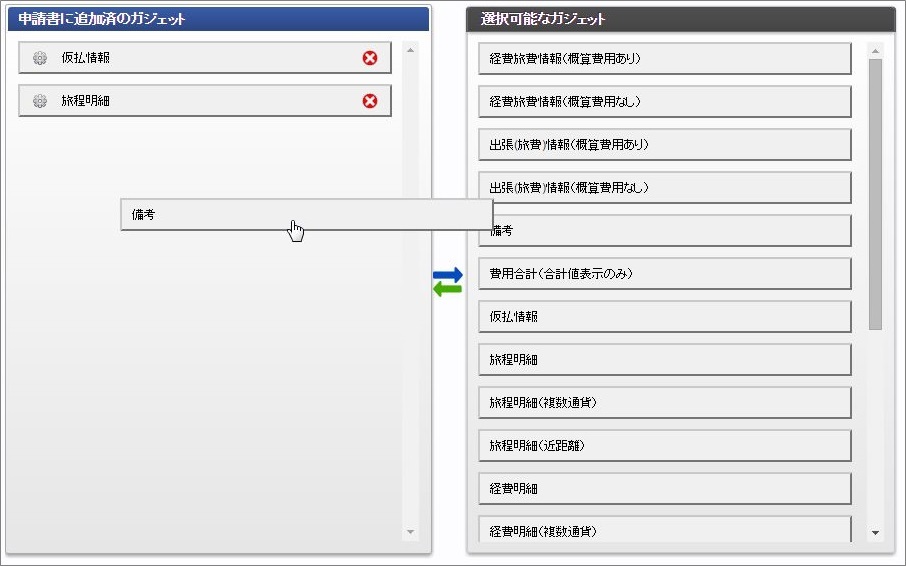The height and width of the screenshot is (566, 906).
Task: Click the blue right arrow transfer icon
Action: point(448,275)
